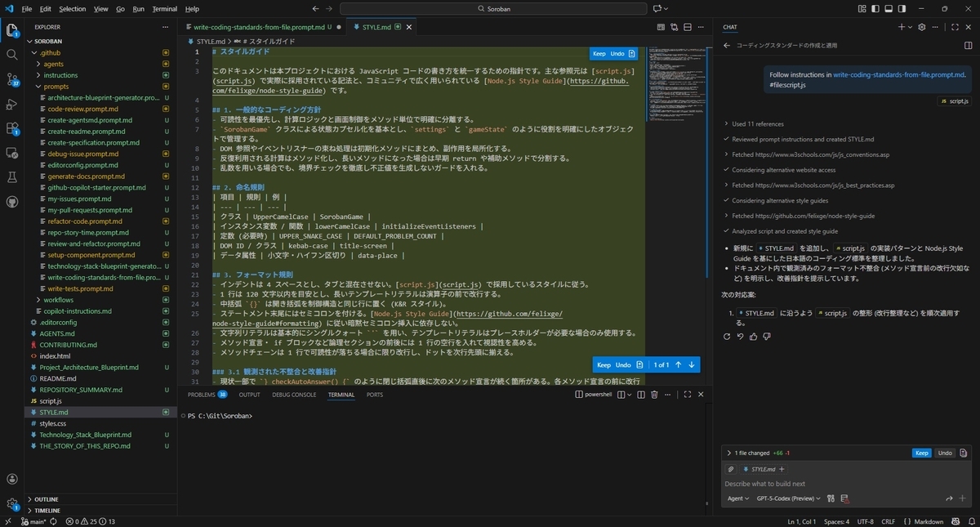Mark chat response as helpful thumbs up
This screenshot has height=527, width=980.
coord(753,336)
